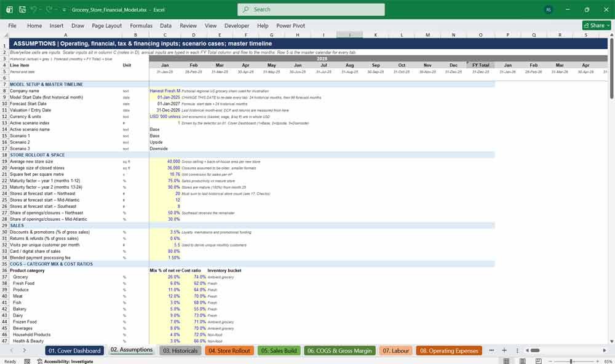
Task: Click vertical scrollbar down arrow
Action: [611, 342]
